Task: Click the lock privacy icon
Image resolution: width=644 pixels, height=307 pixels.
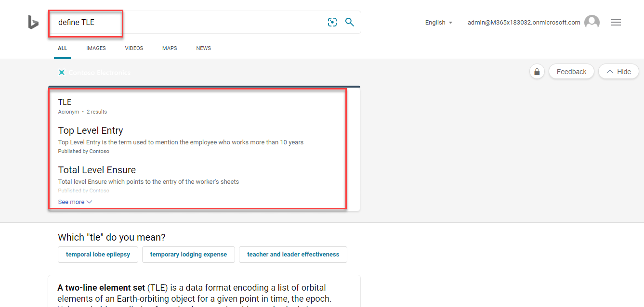Action: (x=537, y=72)
